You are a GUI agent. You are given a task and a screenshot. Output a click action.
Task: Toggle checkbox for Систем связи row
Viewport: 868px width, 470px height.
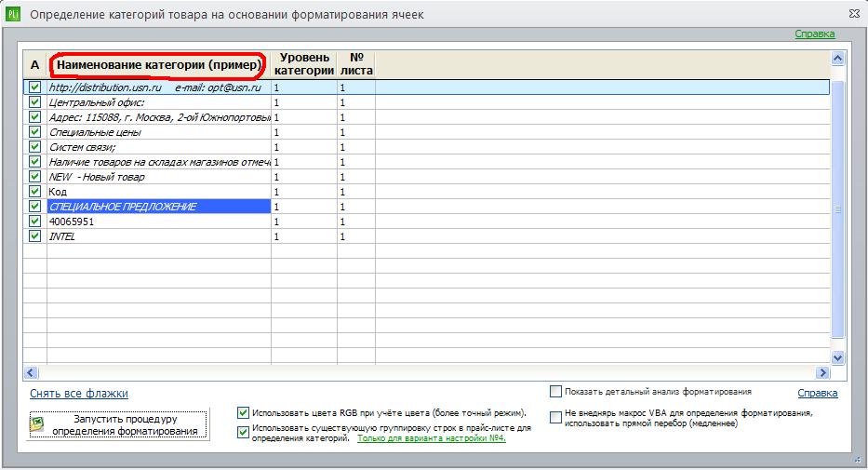[34, 147]
